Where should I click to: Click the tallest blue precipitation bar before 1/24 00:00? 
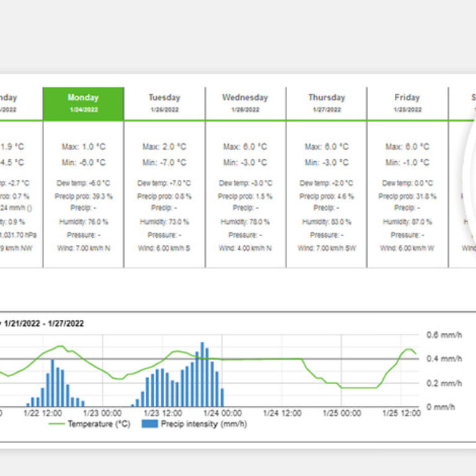click(202, 374)
